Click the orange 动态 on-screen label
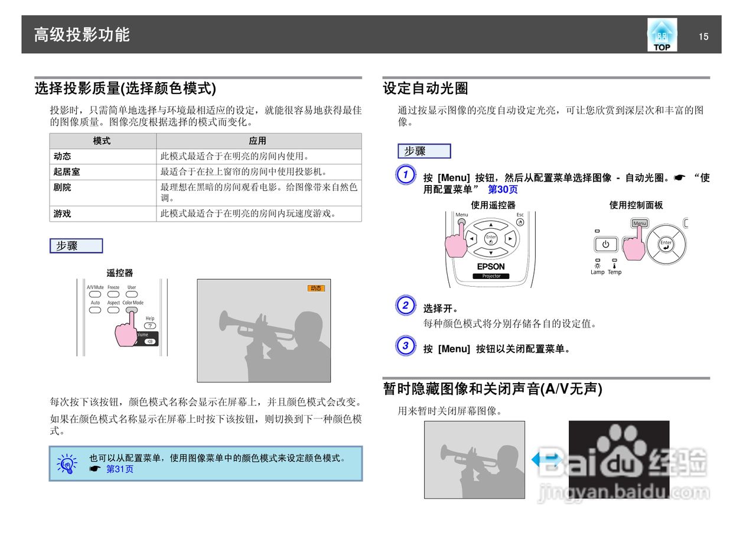The image size is (756, 535). [x=317, y=288]
